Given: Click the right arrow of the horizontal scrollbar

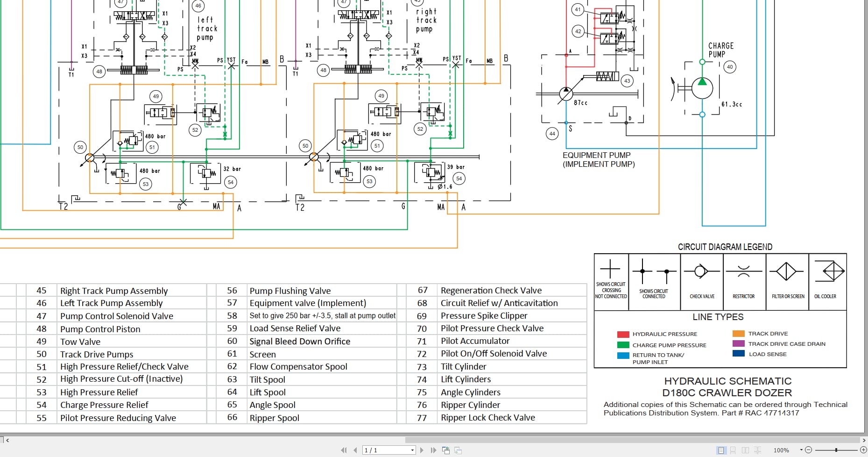Looking at the screenshot, I should point(865,440).
